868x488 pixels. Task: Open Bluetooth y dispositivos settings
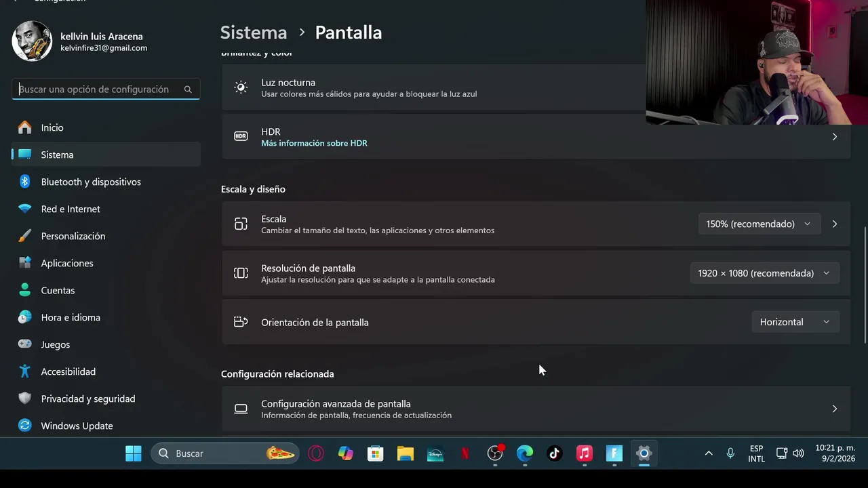pos(106,182)
